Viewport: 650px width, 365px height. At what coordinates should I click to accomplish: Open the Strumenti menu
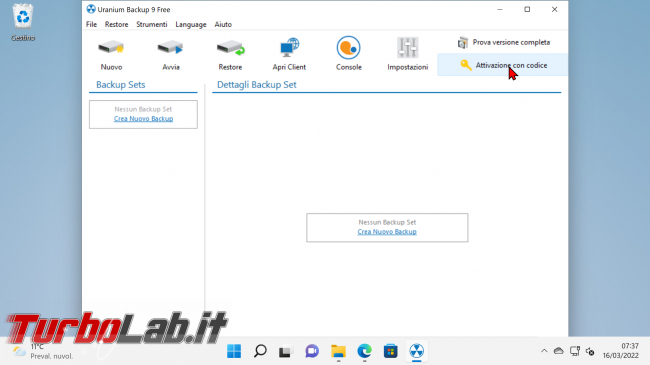152,24
